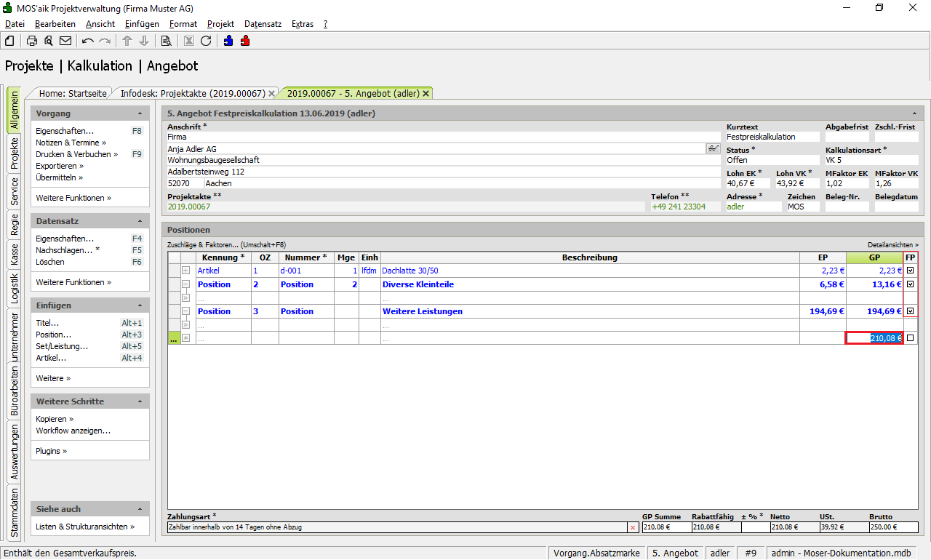Open print preview with the magnifier icon
Screen dimensions: 931x560
tap(49, 41)
